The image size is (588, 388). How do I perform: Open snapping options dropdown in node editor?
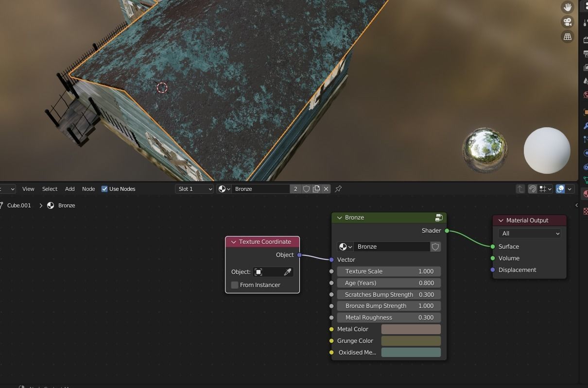tap(546, 189)
